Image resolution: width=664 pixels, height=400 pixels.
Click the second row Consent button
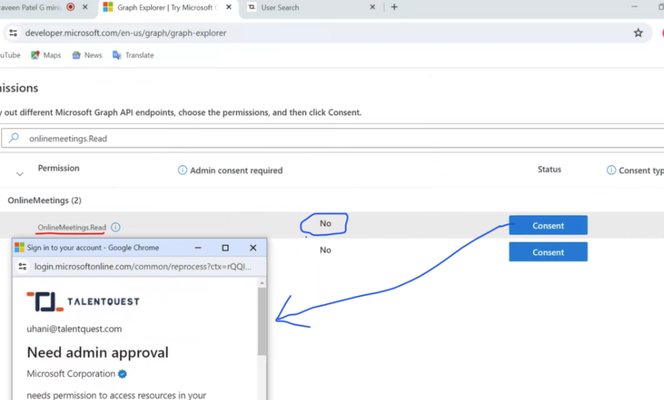point(548,252)
